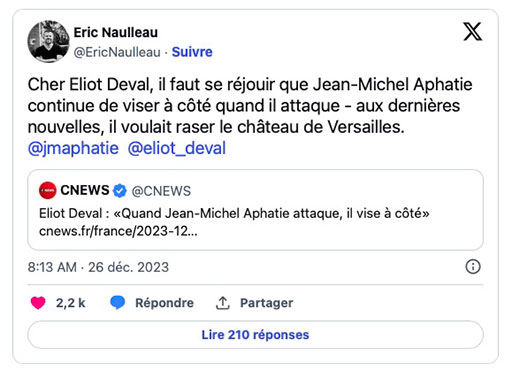This screenshot has width=512, height=371.
Task: Open Eric Naulleau's profile picture
Action: click(48, 41)
